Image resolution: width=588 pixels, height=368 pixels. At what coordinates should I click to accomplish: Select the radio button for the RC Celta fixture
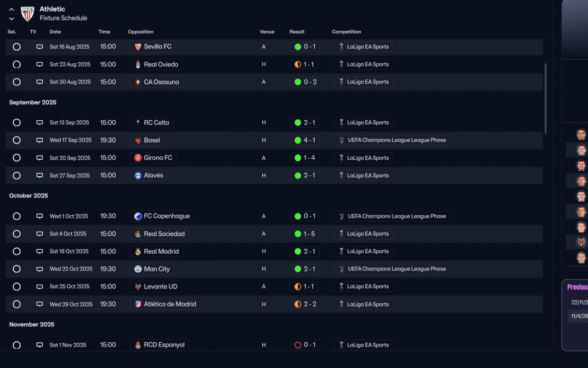(17, 123)
